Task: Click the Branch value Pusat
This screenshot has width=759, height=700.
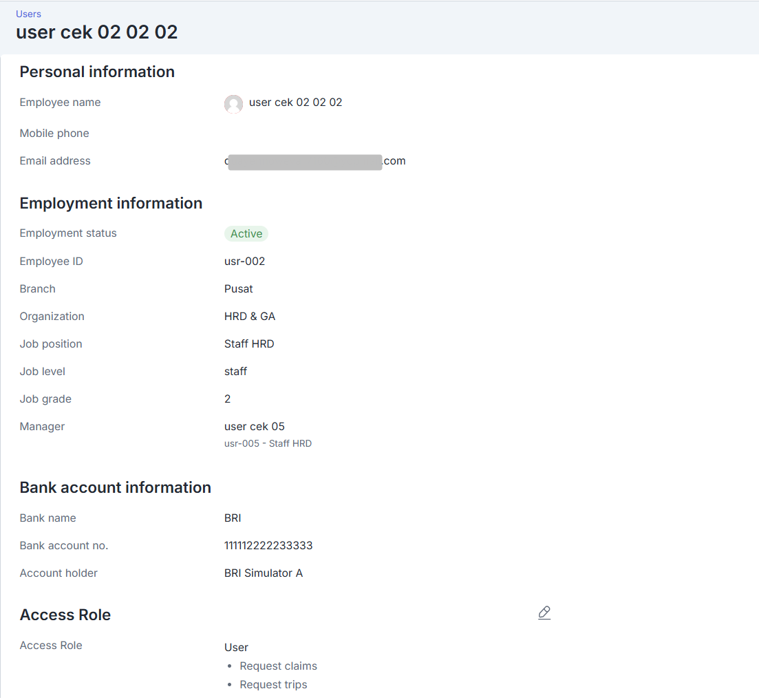Action: coord(238,289)
